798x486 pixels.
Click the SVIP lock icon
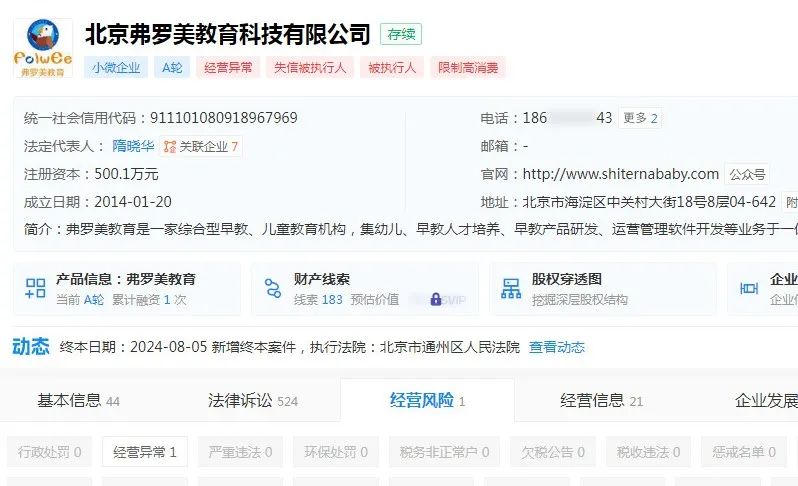point(436,299)
